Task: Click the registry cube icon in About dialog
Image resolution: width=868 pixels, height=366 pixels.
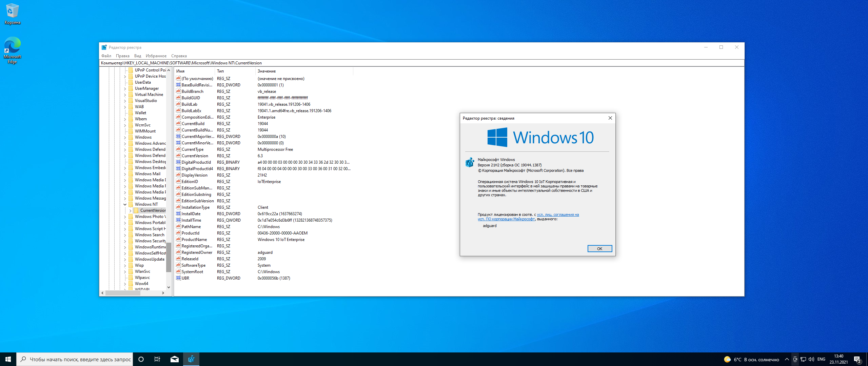Action: [x=470, y=162]
